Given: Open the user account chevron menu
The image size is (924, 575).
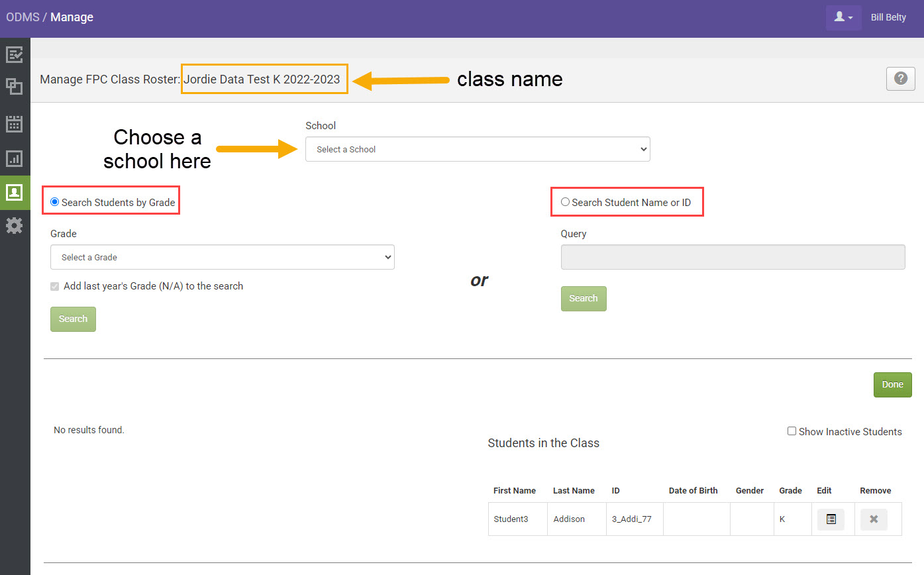Looking at the screenshot, I should click(x=851, y=19).
